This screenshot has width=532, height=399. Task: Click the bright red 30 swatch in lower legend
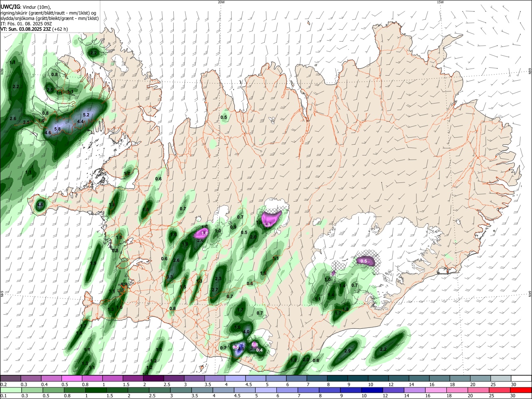pos(521,390)
